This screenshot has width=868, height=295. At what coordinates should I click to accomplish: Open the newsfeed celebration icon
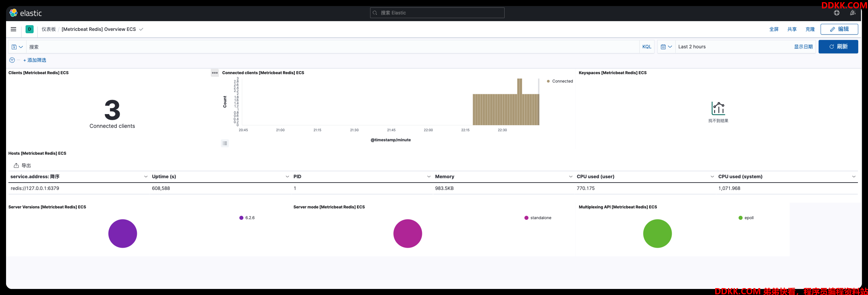tap(853, 13)
